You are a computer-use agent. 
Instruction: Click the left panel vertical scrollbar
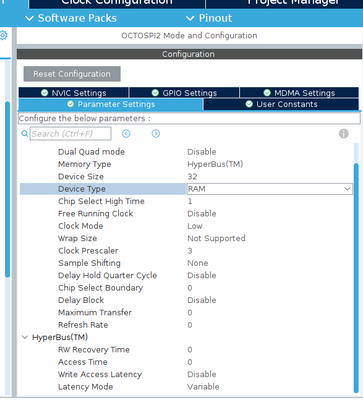[x=7, y=190]
